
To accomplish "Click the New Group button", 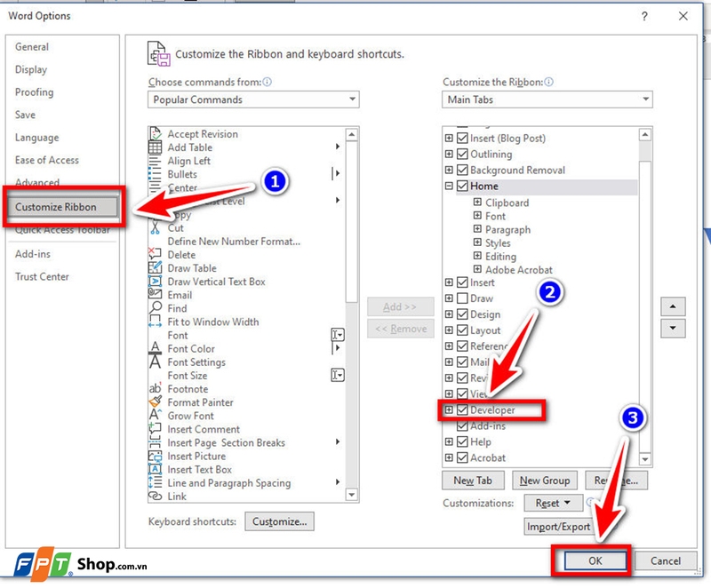I will tap(545, 481).
